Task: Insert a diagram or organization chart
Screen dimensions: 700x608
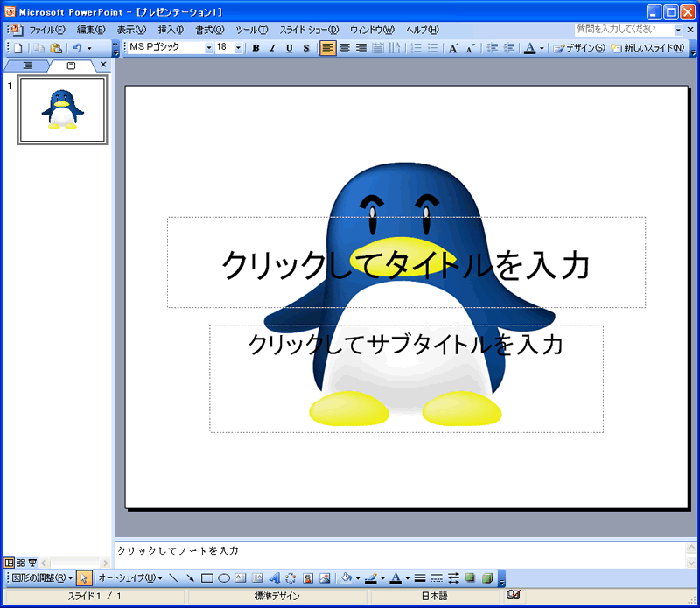Action: [x=290, y=578]
